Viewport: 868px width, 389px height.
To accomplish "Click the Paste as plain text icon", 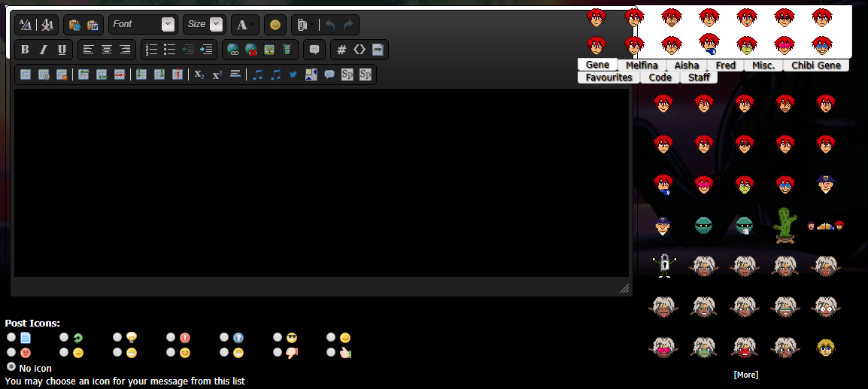I will (74, 24).
